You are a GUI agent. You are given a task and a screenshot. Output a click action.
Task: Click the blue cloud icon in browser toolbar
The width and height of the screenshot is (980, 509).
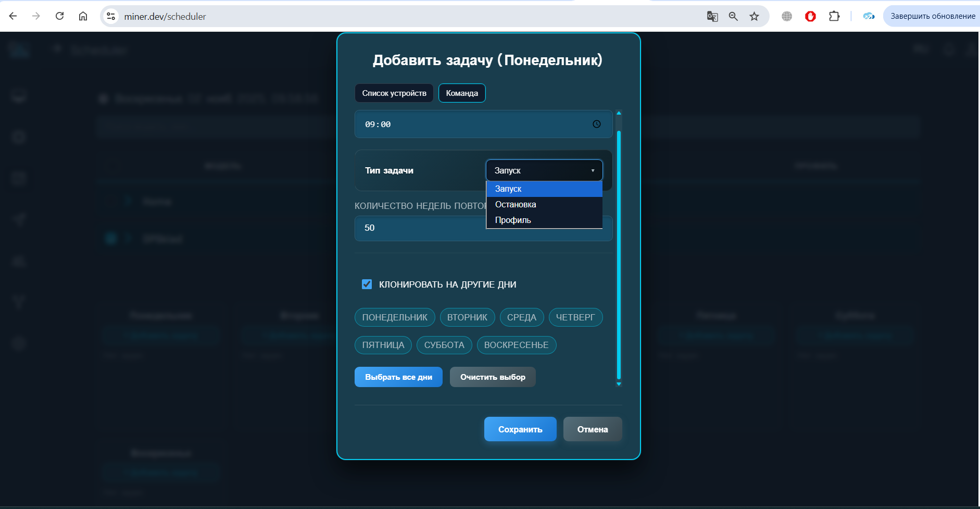(869, 16)
